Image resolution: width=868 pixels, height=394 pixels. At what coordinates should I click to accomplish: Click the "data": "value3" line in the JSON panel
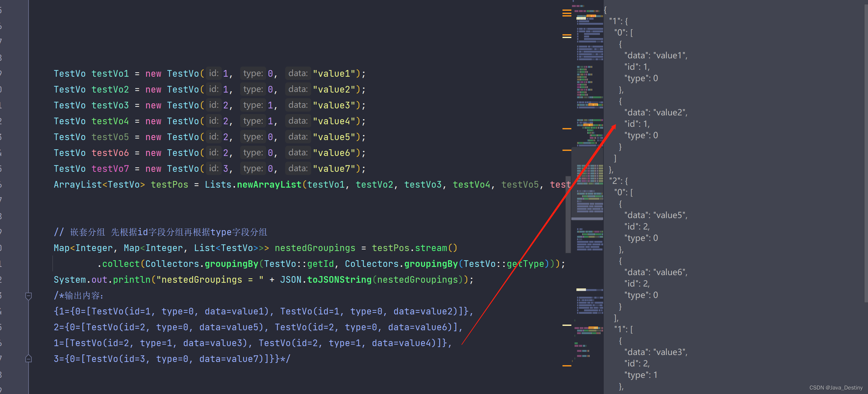(x=655, y=352)
